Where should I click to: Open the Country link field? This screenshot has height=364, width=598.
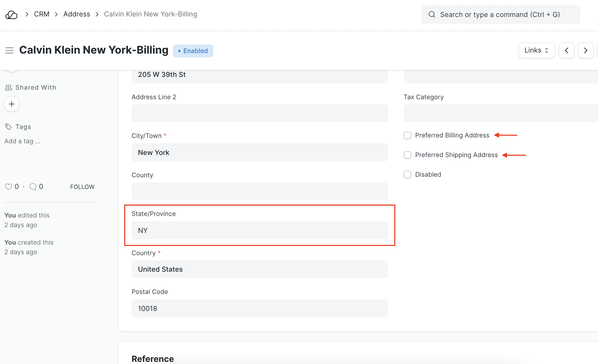pyautogui.click(x=259, y=269)
